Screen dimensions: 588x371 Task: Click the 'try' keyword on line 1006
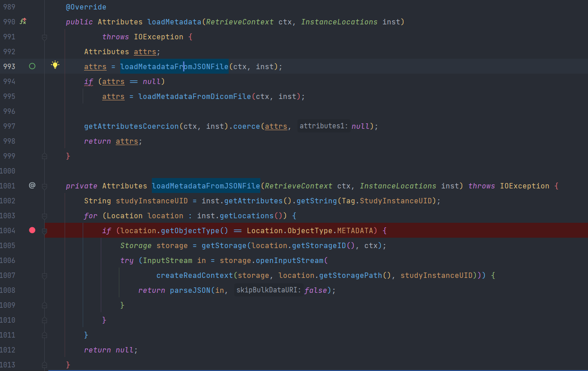(x=127, y=260)
